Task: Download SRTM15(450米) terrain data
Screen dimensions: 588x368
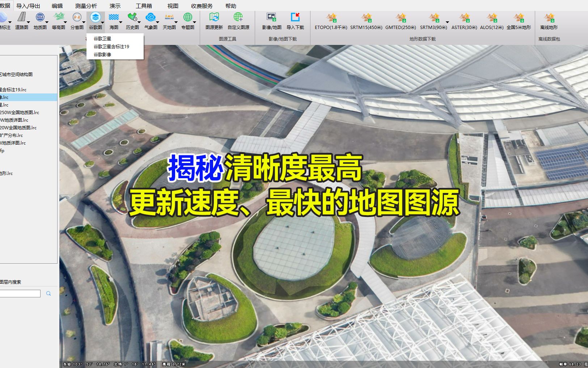Action: (x=366, y=20)
